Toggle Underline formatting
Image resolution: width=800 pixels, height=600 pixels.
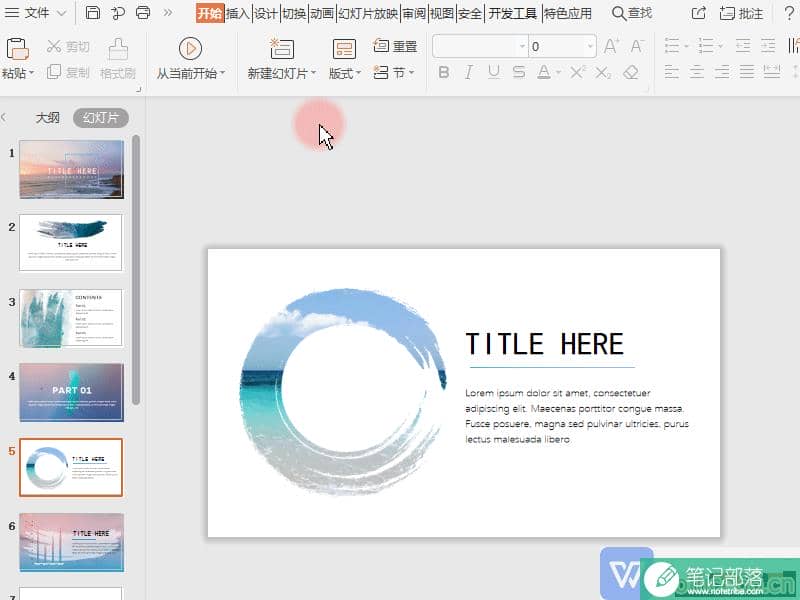[493, 72]
